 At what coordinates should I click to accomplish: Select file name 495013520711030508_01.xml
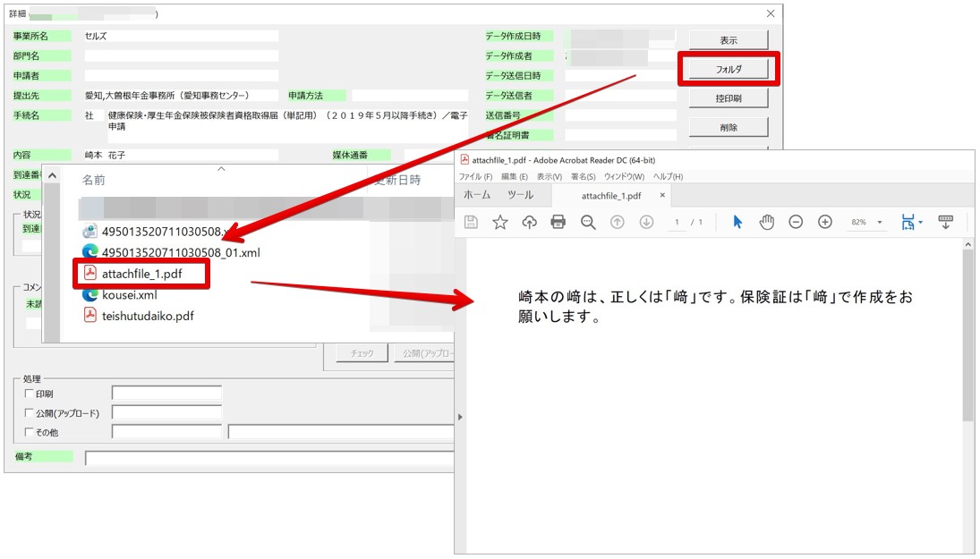coord(181,252)
